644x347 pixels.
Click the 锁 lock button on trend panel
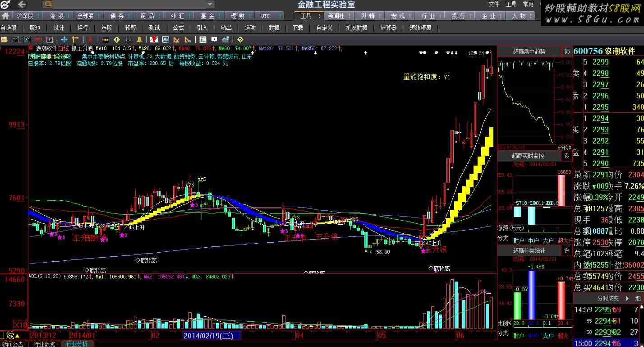tap(567, 51)
